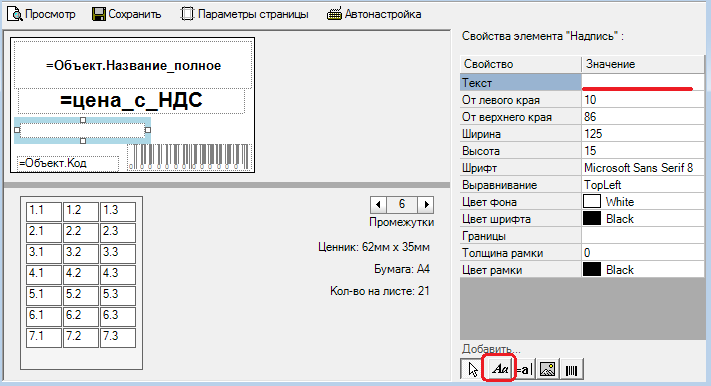Click sheet cell 7.3
This screenshot has height=386, width=711.
118,337
